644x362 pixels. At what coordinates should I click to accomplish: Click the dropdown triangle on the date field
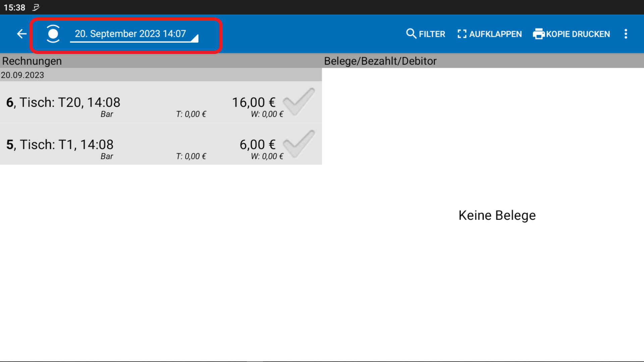(x=196, y=38)
